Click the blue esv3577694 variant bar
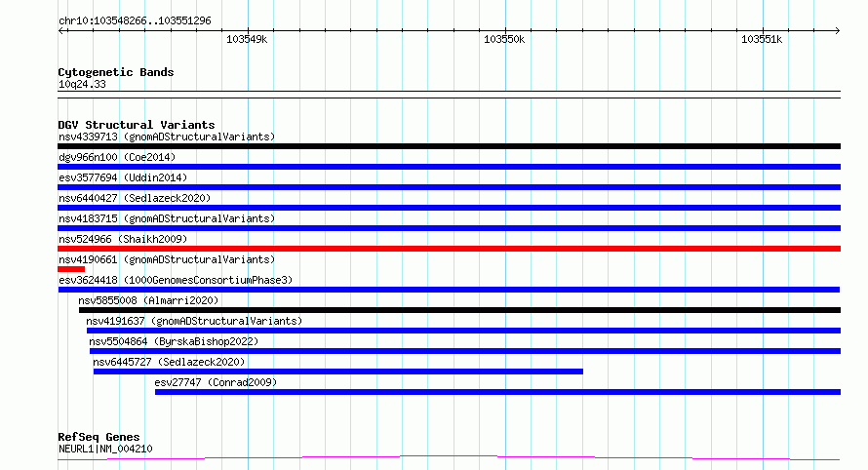Image resolution: width=868 pixels, height=470 pixels. click(449, 187)
